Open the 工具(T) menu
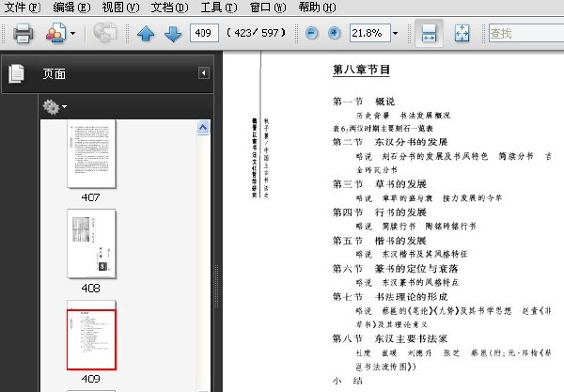This screenshot has height=392, width=564. 218,8
